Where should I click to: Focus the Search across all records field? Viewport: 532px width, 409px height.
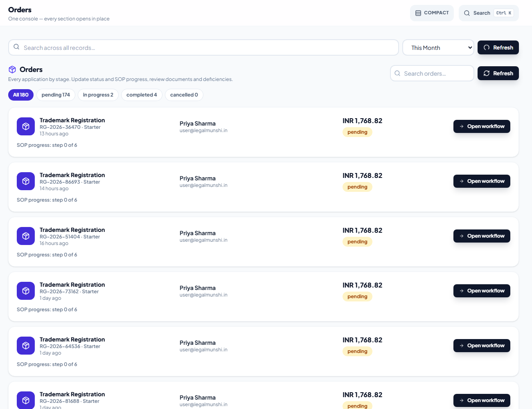[203, 47]
